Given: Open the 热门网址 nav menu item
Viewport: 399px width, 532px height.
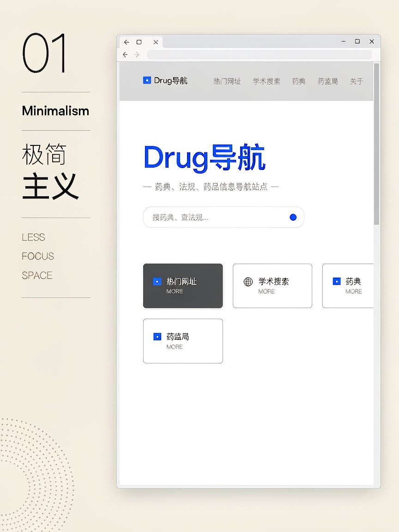Looking at the screenshot, I should click(227, 81).
